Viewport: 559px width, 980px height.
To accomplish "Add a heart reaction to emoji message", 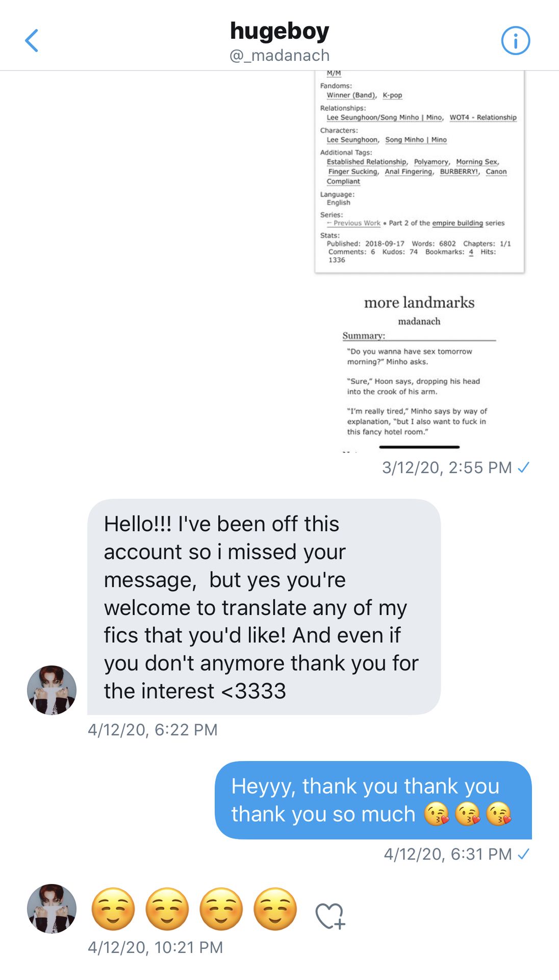I will click(330, 916).
